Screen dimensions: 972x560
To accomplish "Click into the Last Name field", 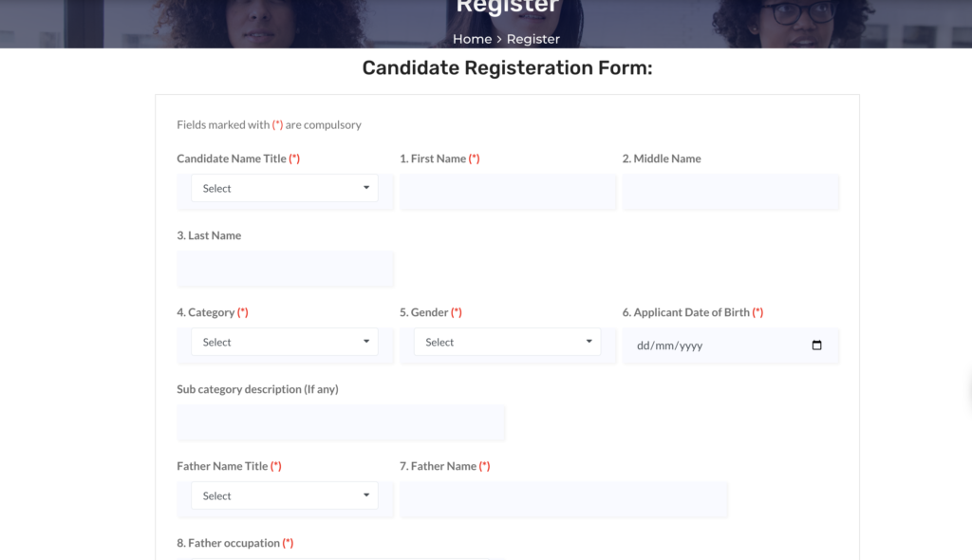I will pyautogui.click(x=285, y=268).
